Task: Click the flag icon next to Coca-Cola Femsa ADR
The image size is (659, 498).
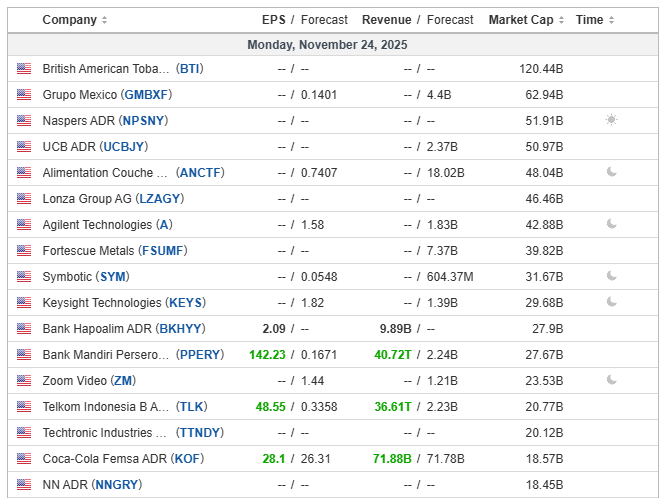Action: [24, 459]
